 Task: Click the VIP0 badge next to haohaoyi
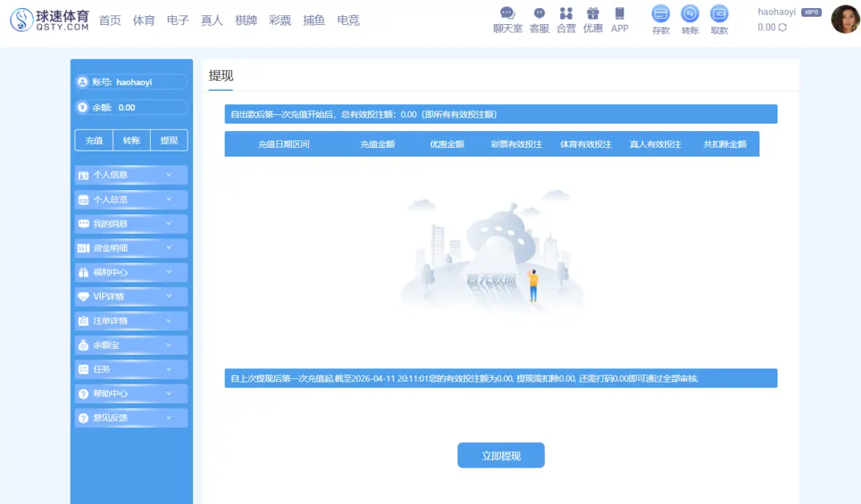(811, 11)
